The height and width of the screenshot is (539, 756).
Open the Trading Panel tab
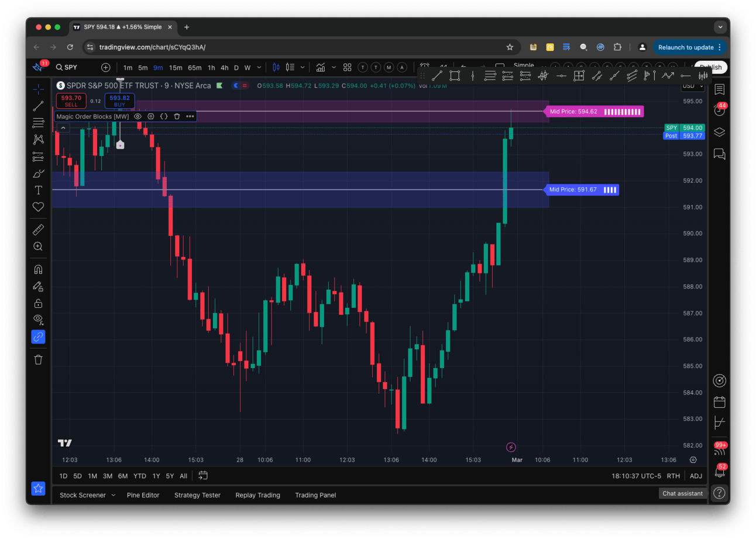pos(315,495)
